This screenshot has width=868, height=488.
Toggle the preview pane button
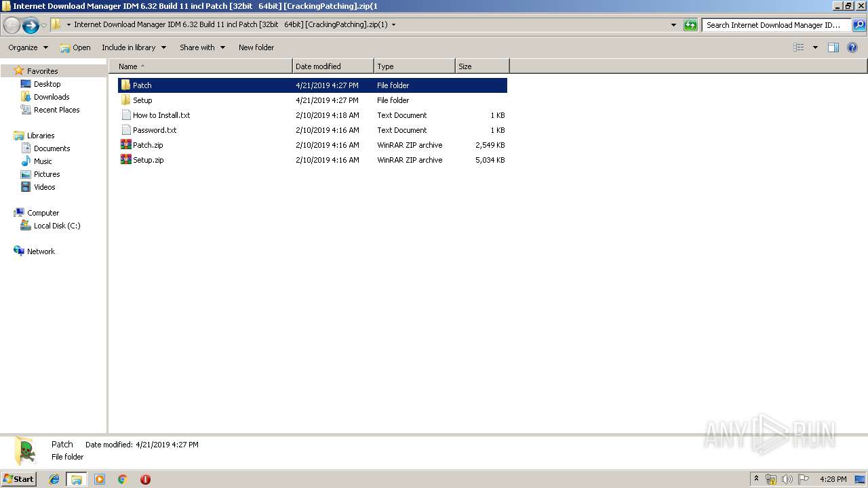833,47
